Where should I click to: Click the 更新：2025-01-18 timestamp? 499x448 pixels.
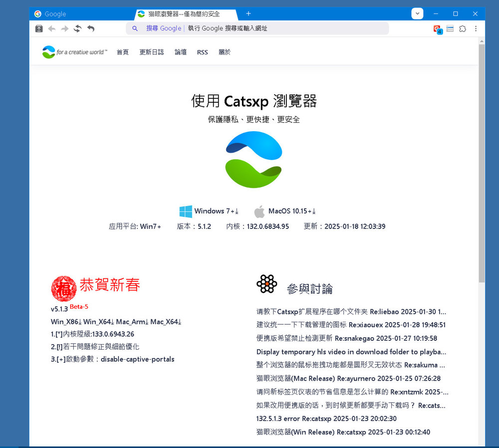click(x=344, y=226)
